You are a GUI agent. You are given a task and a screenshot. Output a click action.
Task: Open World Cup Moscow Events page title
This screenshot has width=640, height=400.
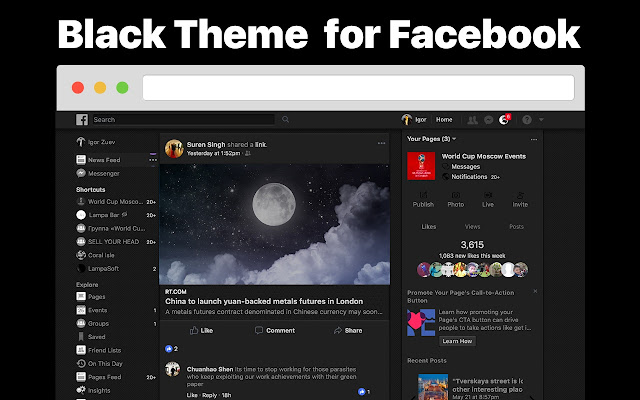[x=484, y=156]
